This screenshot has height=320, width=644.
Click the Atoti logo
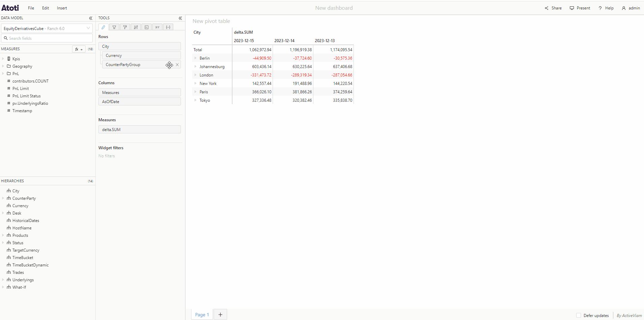point(10,8)
